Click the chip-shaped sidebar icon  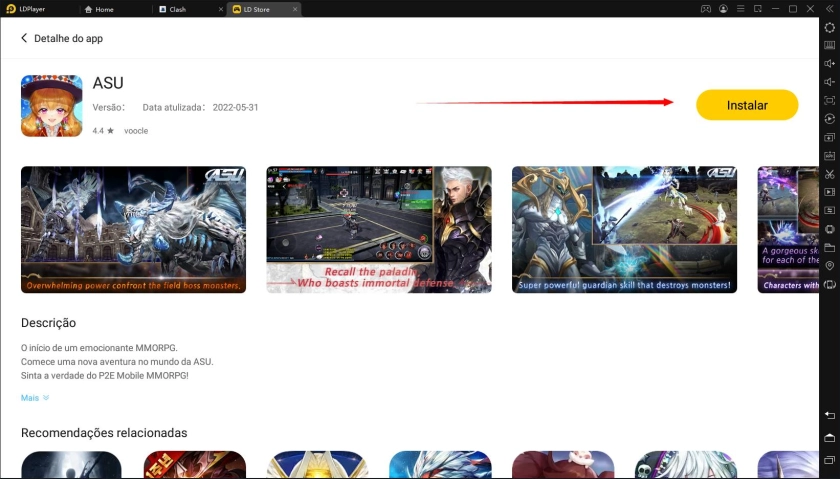(x=829, y=229)
